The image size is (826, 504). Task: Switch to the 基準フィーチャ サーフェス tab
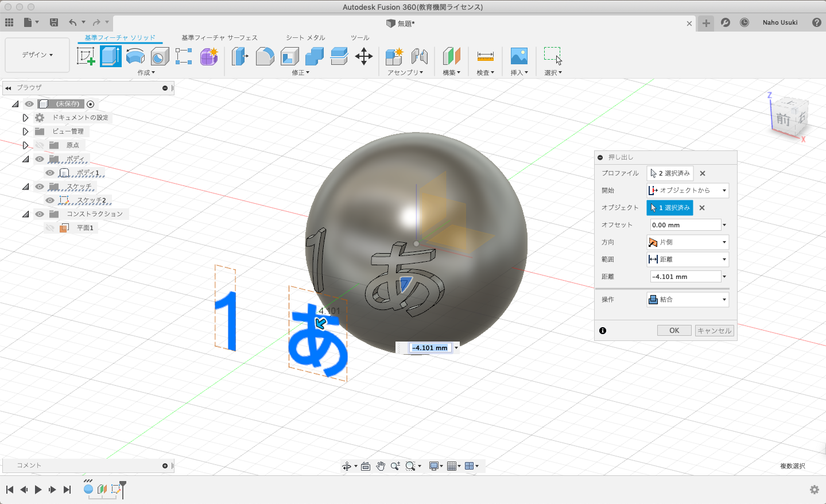pos(219,38)
